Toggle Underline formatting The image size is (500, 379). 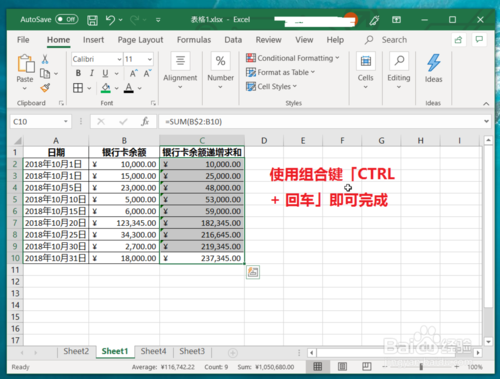point(105,73)
